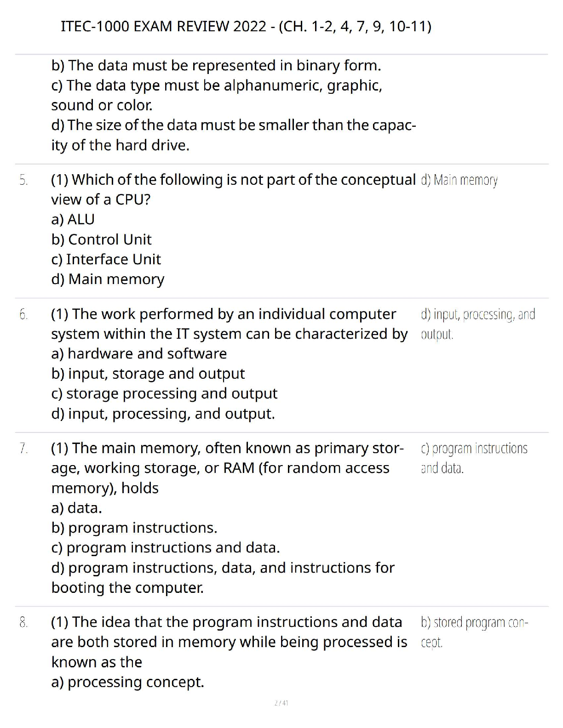The height and width of the screenshot is (728, 563).
Task: Select option c) program instructions and data.
Action: click(166, 547)
